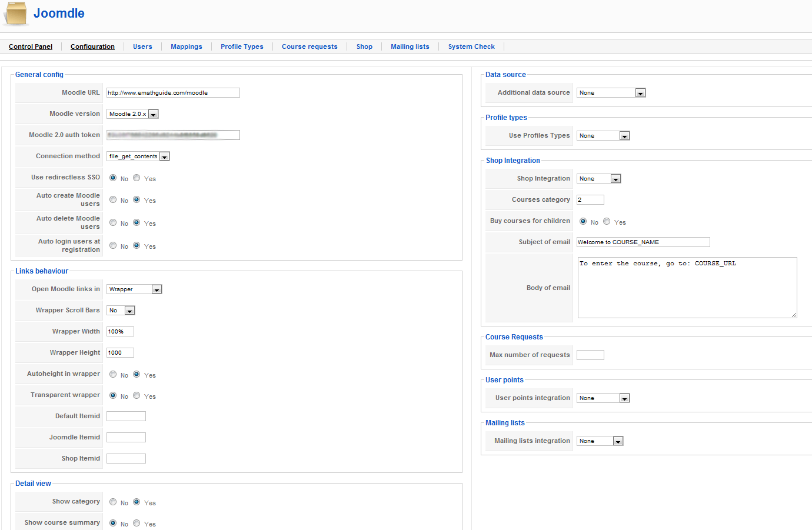The height and width of the screenshot is (530, 812).
Task: Choose Yes for Buy courses for children
Action: (x=607, y=221)
